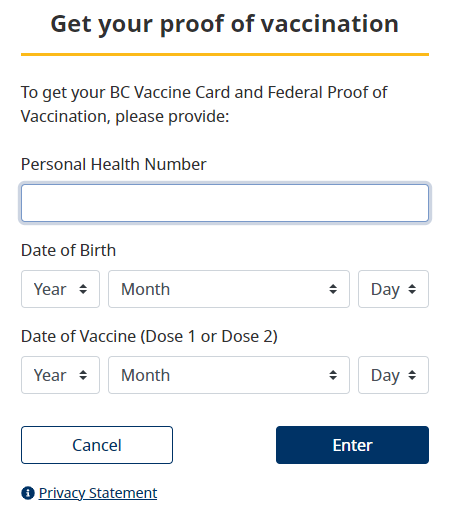Click the Get your proof of vaccination heading
This screenshot has width=452, height=521.
coord(225,24)
